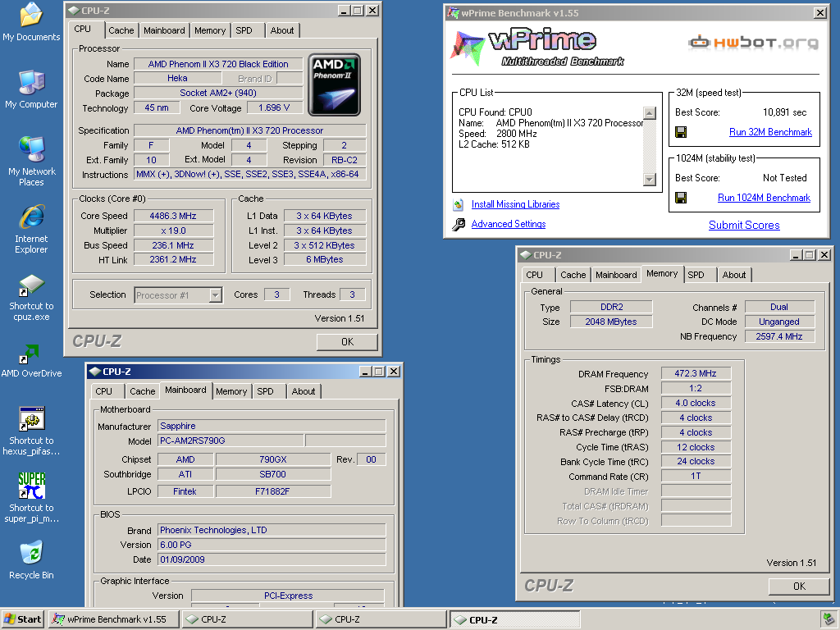Viewport: 840px width, 630px height.
Task: Click floppy save icon for 1024M score
Action: [681, 198]
